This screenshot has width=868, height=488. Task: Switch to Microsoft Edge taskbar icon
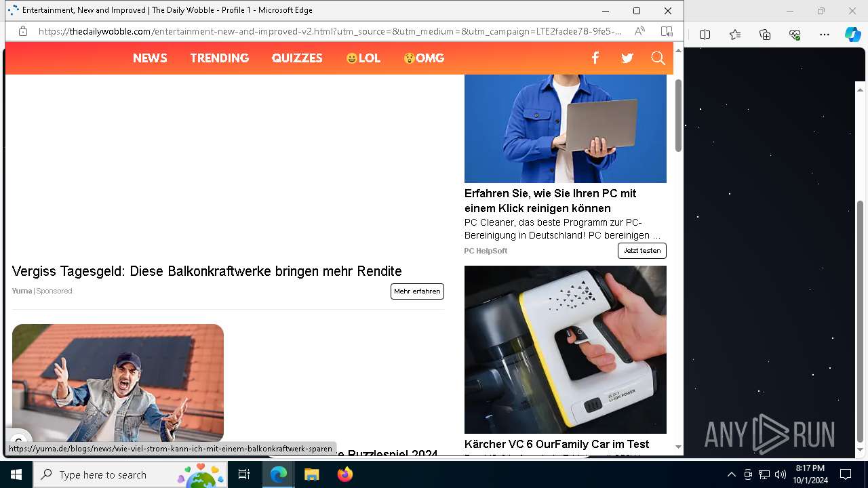pos(279,474)
